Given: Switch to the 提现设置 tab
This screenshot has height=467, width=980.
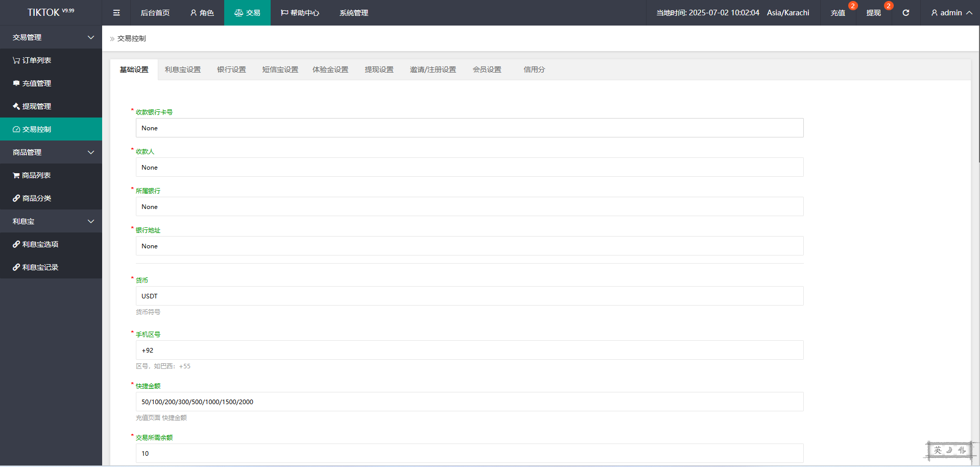Looking at the screenshot, I should 379,69.
